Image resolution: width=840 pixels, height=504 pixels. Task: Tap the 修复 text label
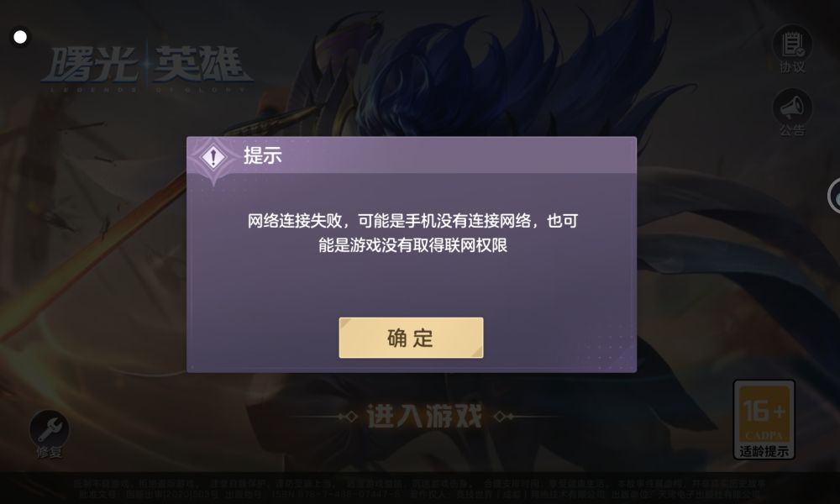tap(49, 453)
